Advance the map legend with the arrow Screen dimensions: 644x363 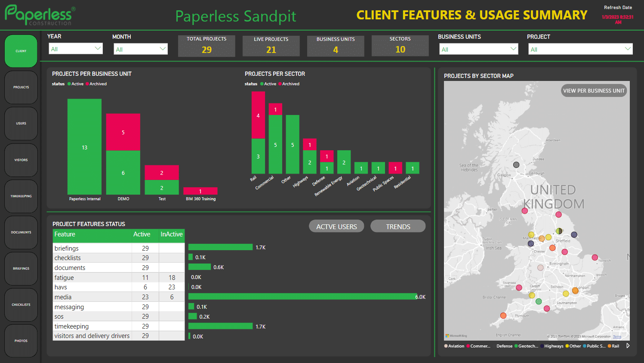628,346
